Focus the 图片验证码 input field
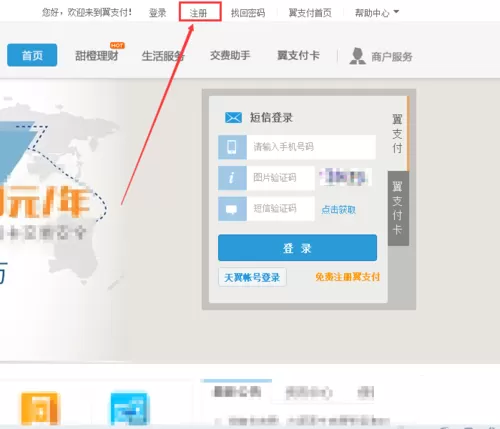 coord(280,178)
